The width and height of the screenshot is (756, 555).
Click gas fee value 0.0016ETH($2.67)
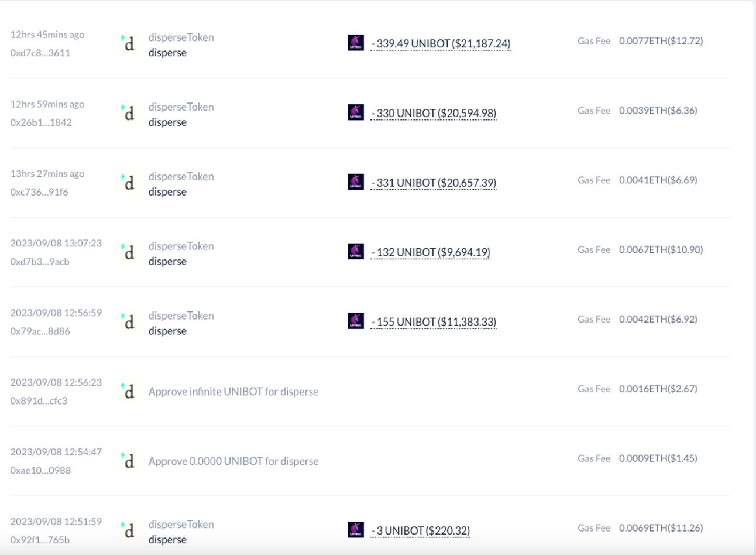(658, 389)
